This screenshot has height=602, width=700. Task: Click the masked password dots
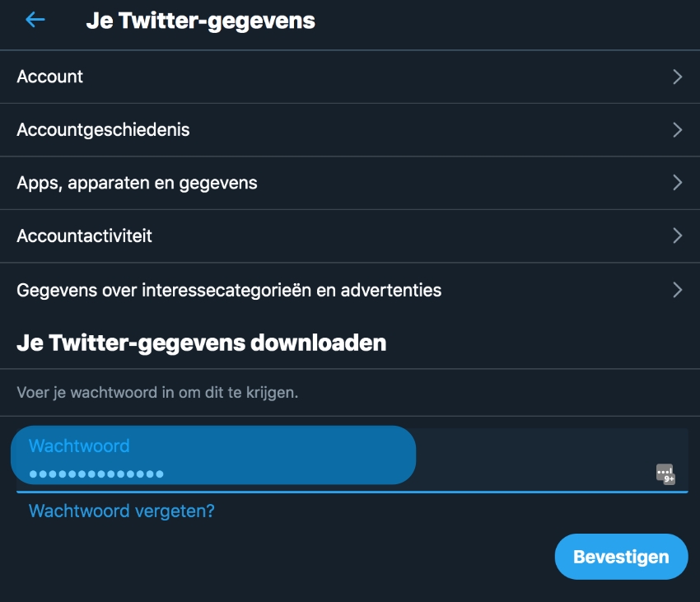(x=96, y=474)
